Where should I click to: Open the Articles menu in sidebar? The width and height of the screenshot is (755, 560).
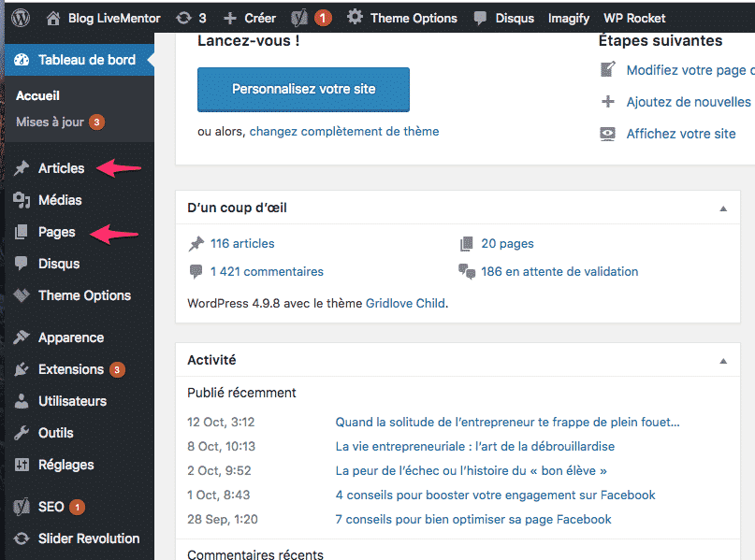pyautogui.click(x=61, y=168)
